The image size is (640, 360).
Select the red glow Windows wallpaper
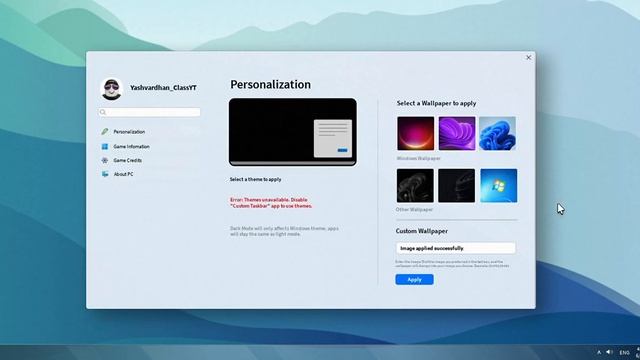tap(416, 133)
